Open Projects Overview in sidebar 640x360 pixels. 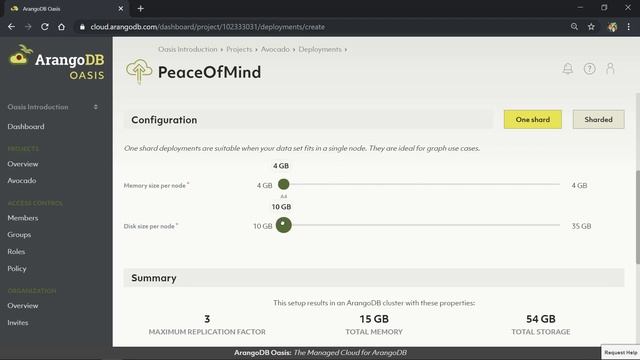[23, 164]
